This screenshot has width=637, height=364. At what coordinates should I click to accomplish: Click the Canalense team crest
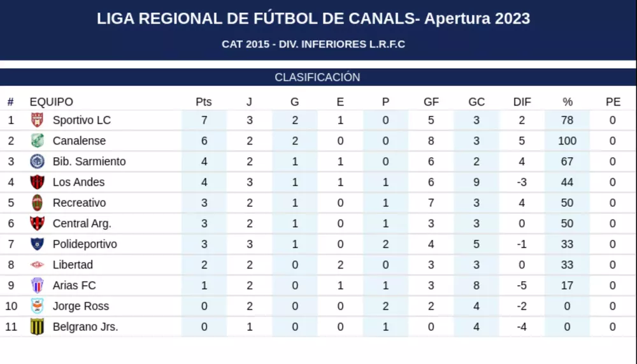click(x=37, y=141)
